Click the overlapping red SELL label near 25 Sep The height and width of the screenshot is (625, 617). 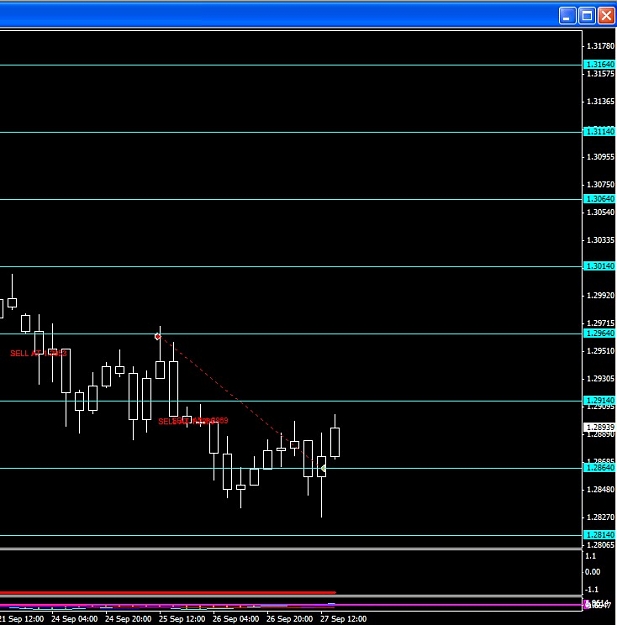193,421
